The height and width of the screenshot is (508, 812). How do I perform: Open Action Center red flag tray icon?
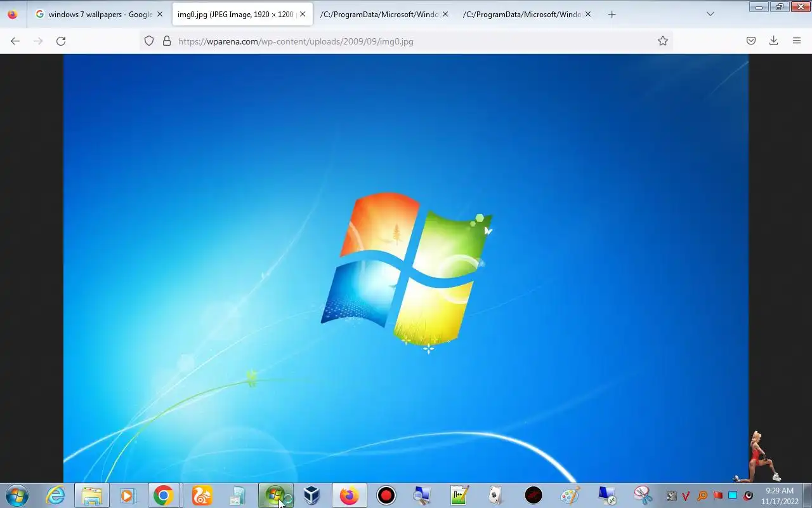pyautogui.click(x=717, y=496)
